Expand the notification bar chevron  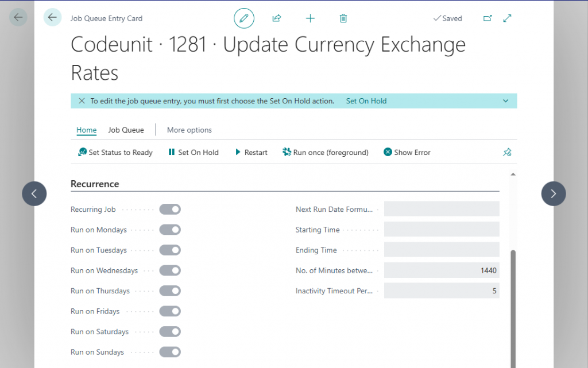505,101
